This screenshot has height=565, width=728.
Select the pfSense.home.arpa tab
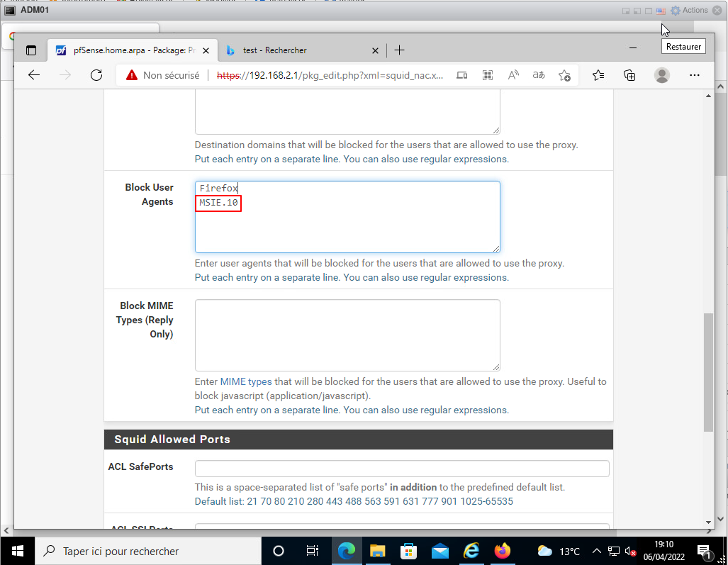coord(128,50)
